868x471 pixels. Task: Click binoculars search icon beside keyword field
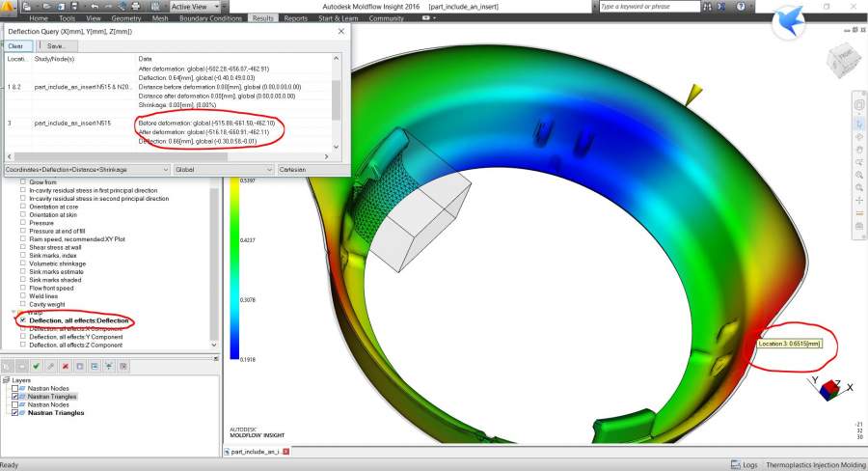(x=708, y=7)
